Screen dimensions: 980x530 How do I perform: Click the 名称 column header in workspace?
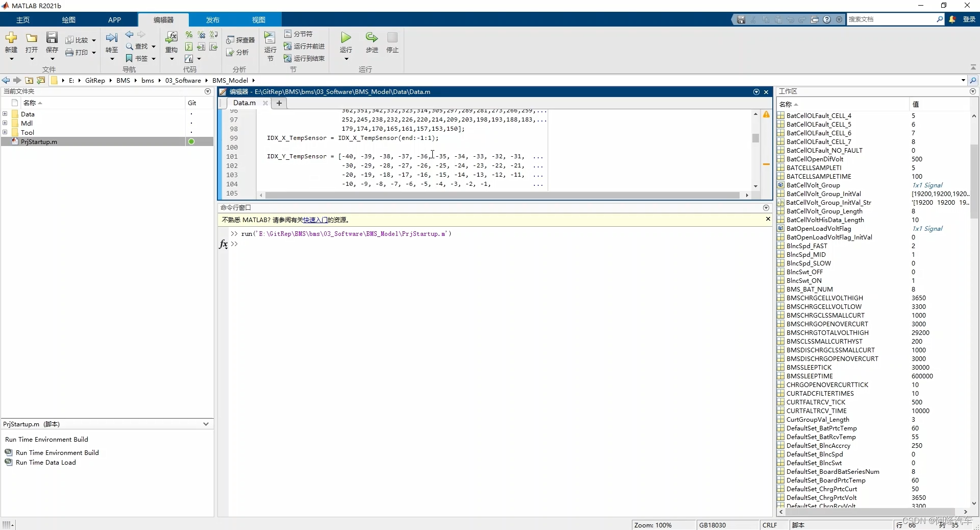pos(842,104)
